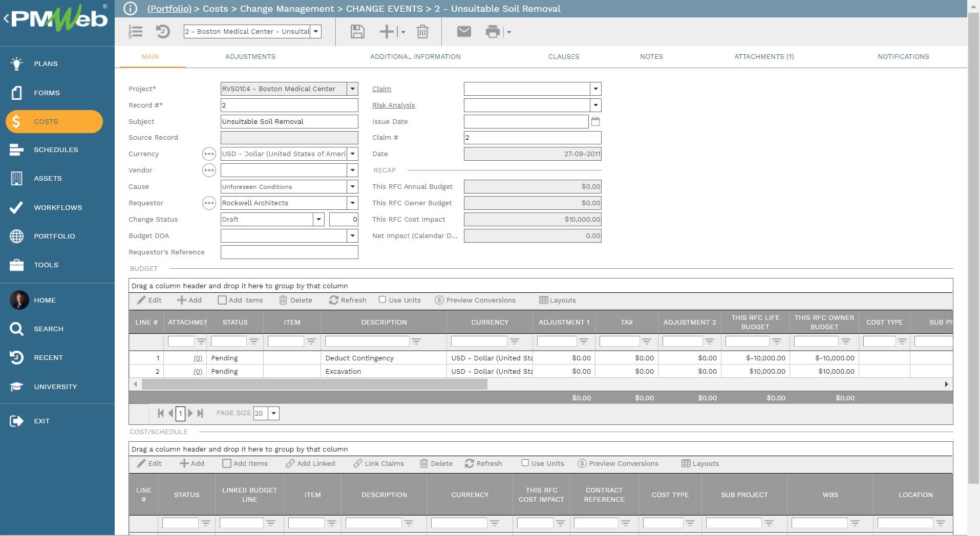Expand the Claim dropdown
The height and width of the screenshot is (536, 980).
(x=595, y=89)
